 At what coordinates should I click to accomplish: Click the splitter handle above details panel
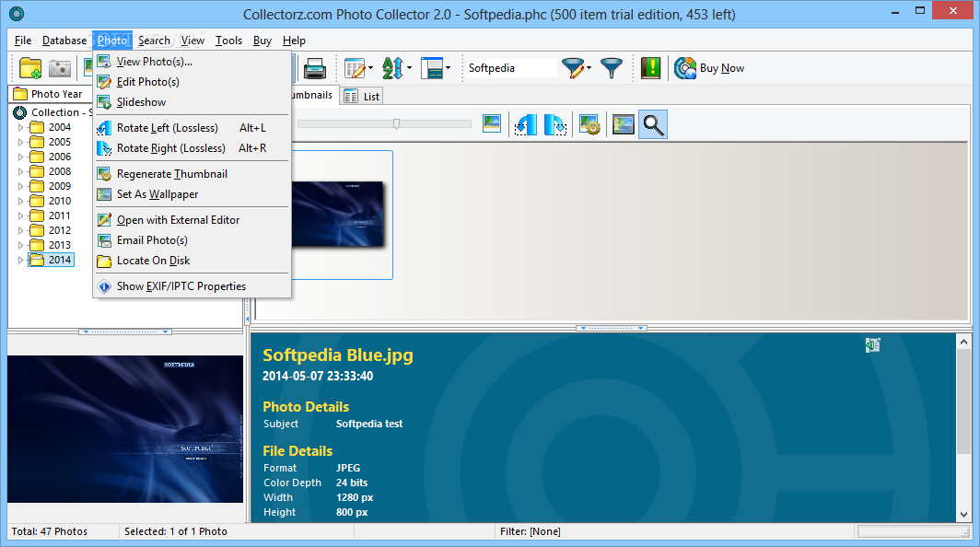coord(612,328)
